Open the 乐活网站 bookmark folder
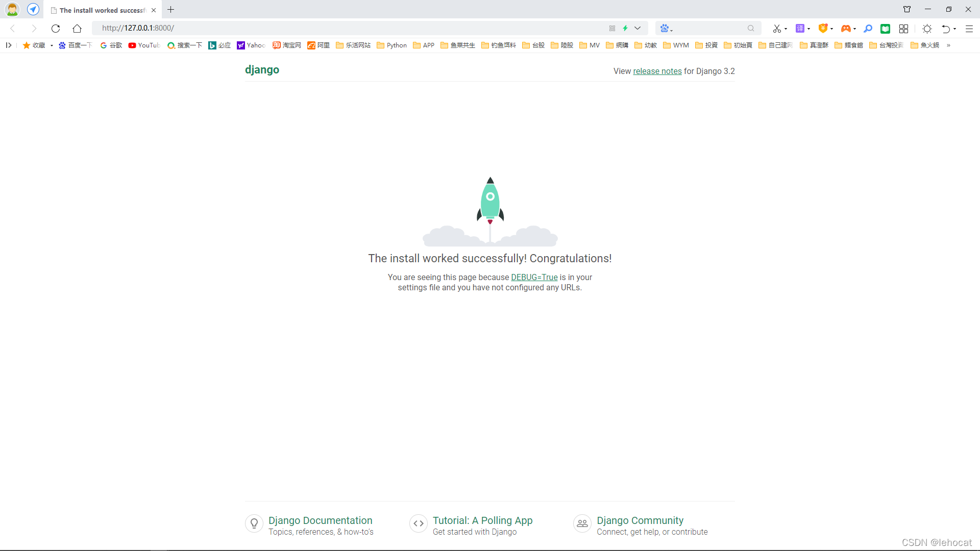This screenshot has width=980, height=551. point(353,45)
